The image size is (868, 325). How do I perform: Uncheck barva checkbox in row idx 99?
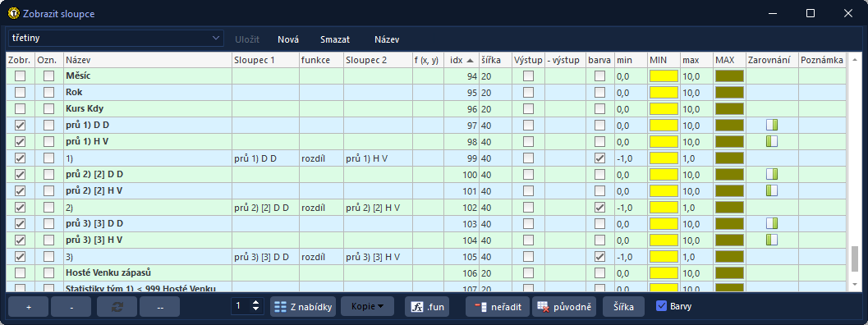[x=599, y=158]
